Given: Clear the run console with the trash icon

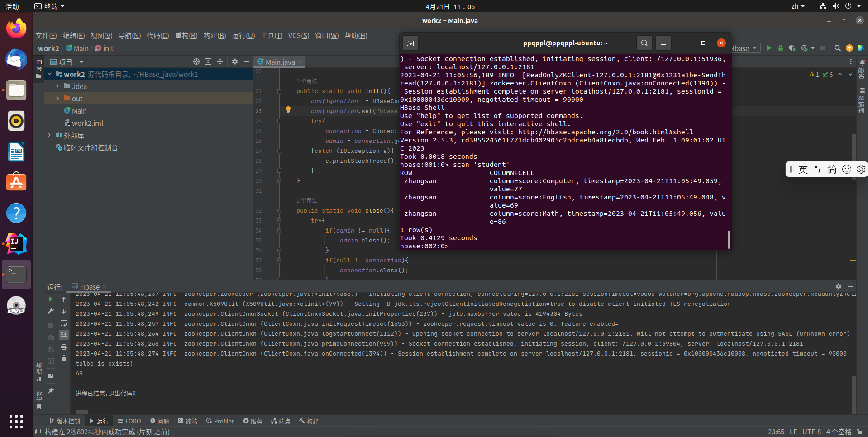Looking at the screenshot, I should coord(64,358).
